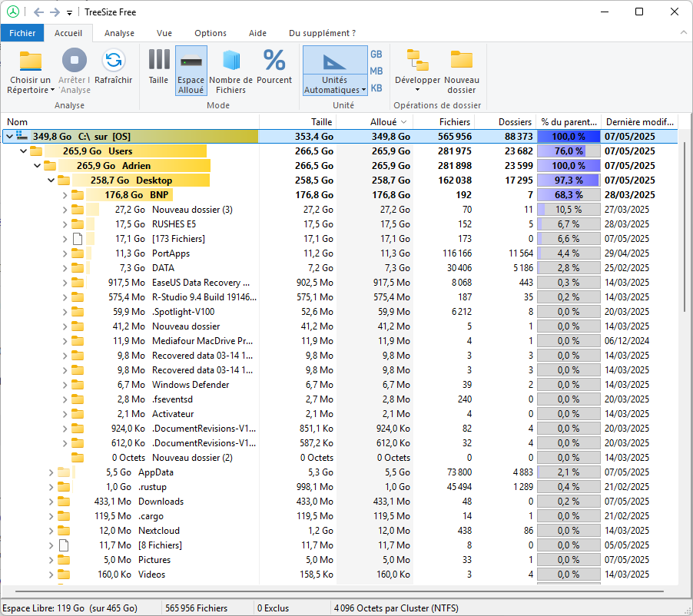The height and width of the screenshot is (616, 693).
Task: Collapse the C:\ sur [OS] root node
Action: tap(9, 137)
